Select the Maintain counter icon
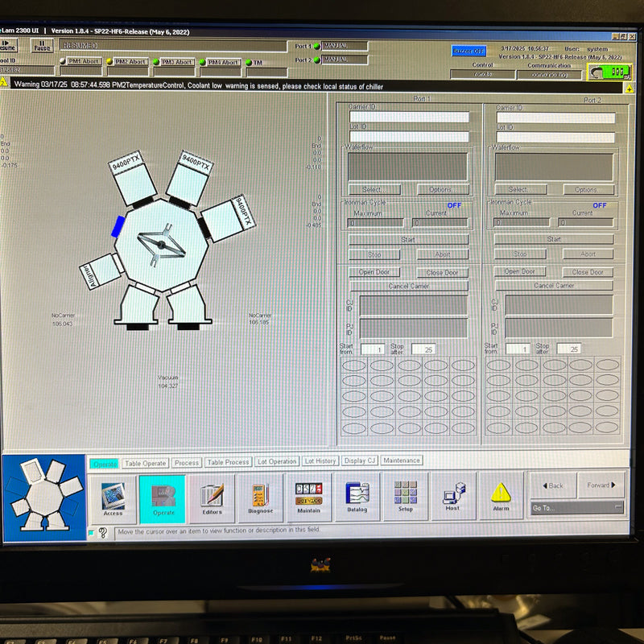 [308, 498]
